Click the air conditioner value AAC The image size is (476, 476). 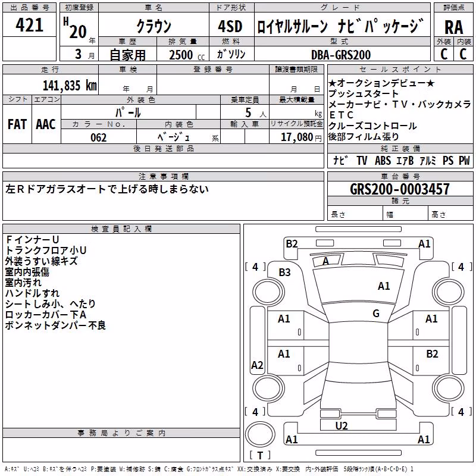(x=46, y=124)
